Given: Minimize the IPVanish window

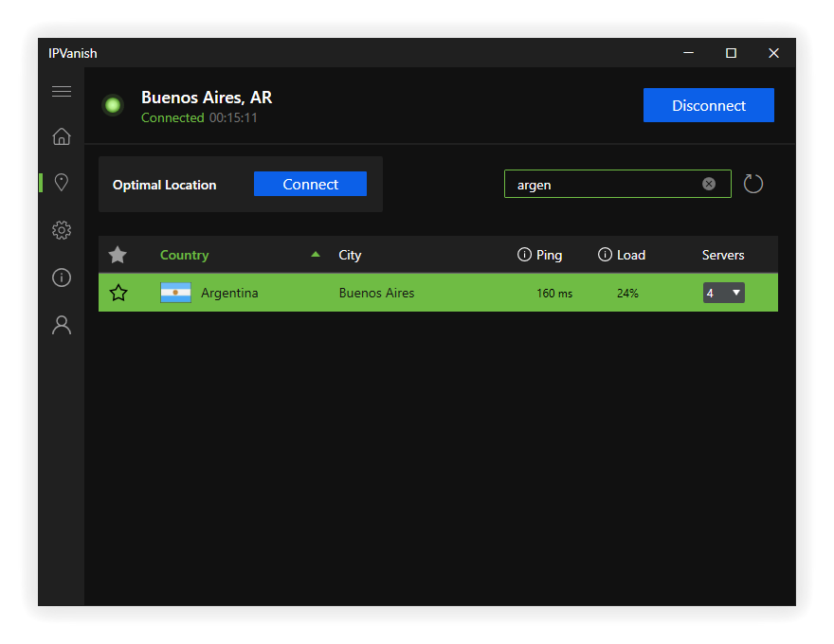Looking at the screenshot, I should click(688, 53).
